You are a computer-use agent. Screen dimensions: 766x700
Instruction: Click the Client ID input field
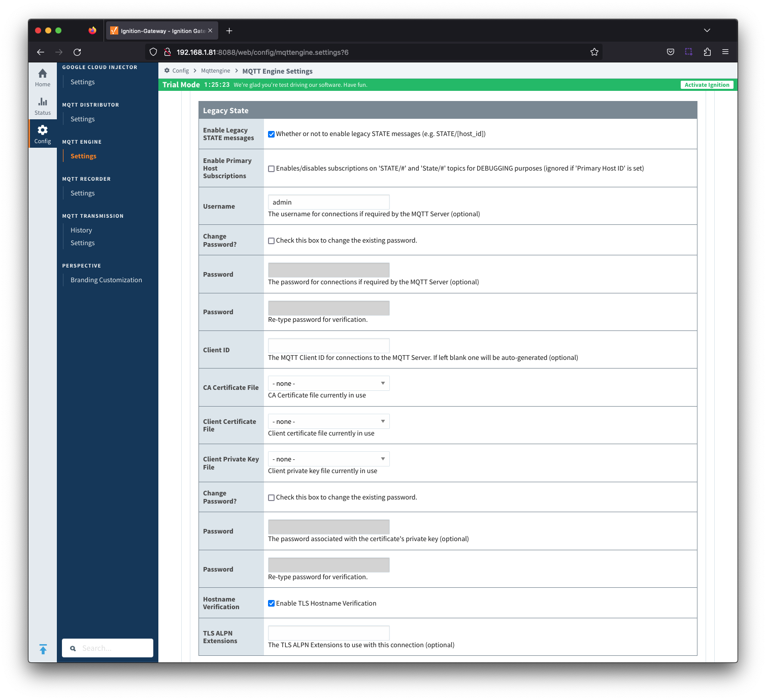(x=328, y=346)
